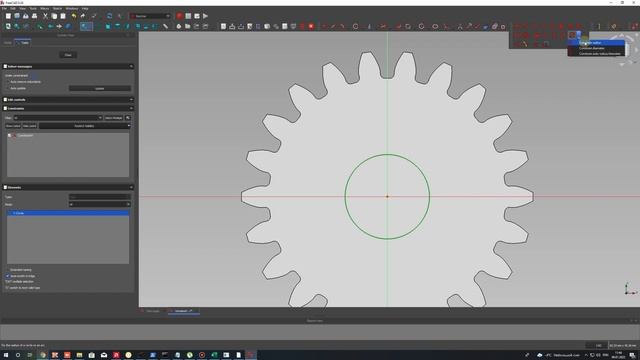Collapse the Elements section

click(x=131, y=187)
